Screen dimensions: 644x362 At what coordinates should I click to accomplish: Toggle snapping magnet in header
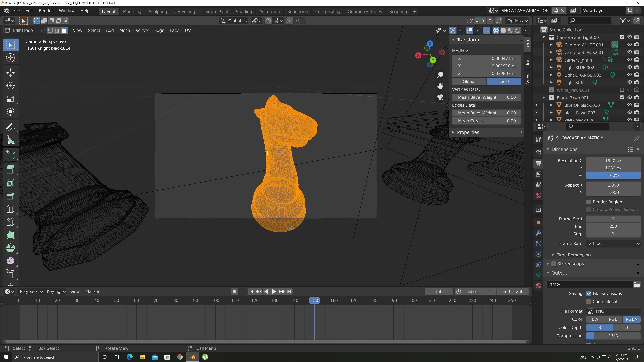(268, 21)
